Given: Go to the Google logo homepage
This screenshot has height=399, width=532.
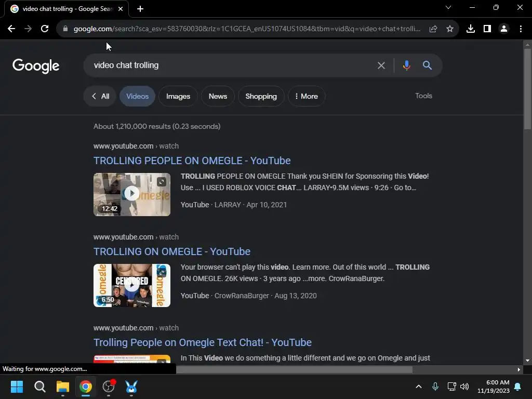Looking at the screenshot, I should point(36,66).
